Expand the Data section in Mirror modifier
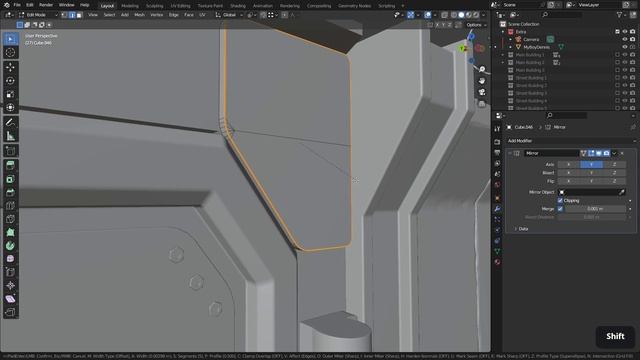The image size is (640, 360). (521, 229)
